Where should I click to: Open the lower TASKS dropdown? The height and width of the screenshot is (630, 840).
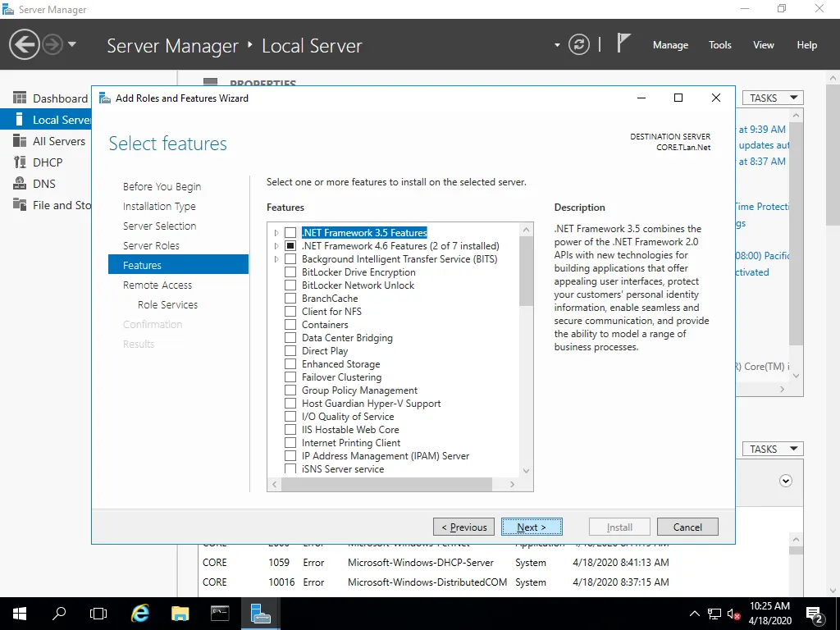(x=773, y=449)
